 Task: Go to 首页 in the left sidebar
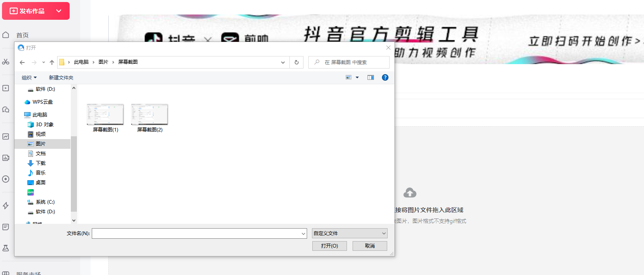23,35
